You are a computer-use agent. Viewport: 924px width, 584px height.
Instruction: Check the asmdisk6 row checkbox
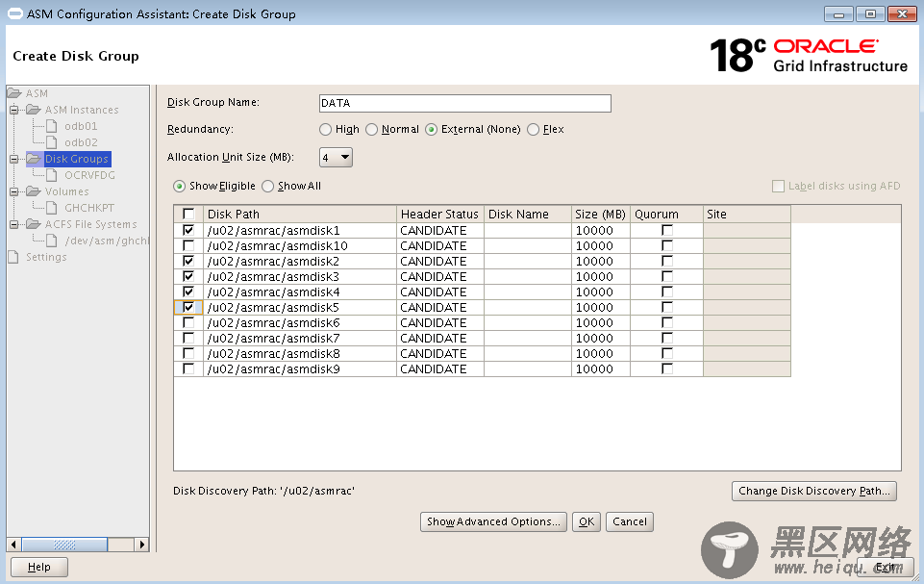[x=188, y=322]
